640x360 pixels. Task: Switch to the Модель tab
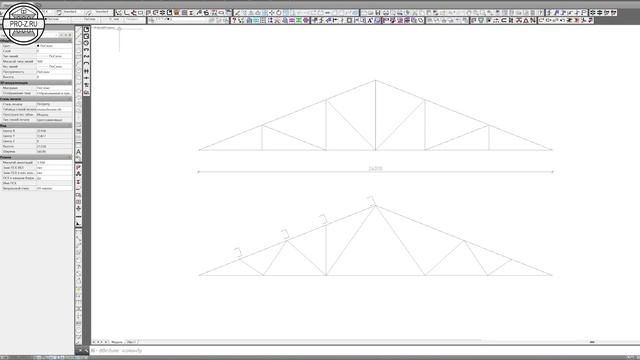[117, 342]
